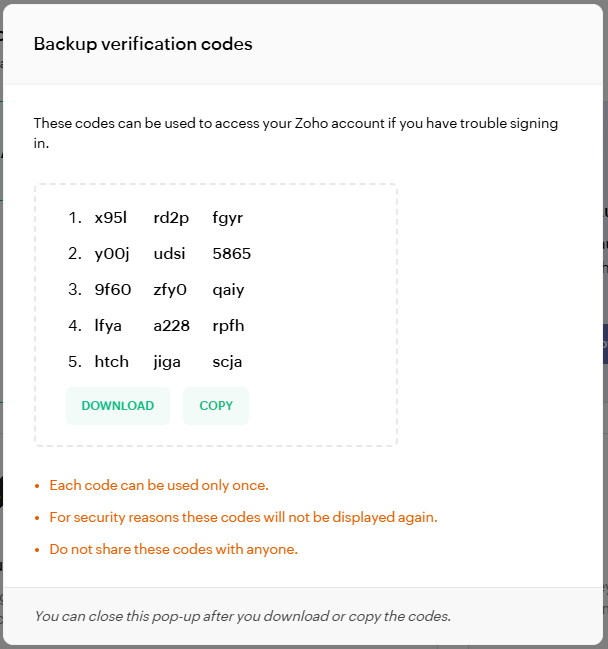Click code segment 'fgyr'

(228, 218)
